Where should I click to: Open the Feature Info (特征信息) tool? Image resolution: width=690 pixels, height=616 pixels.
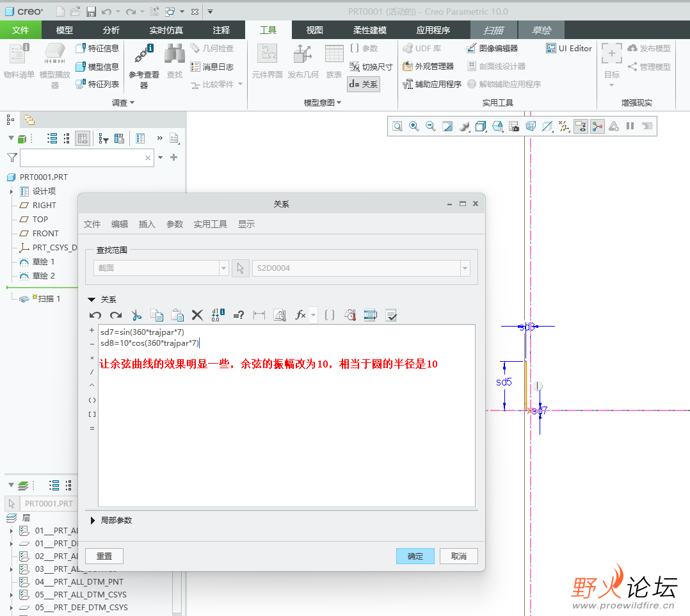pos(97,48)
